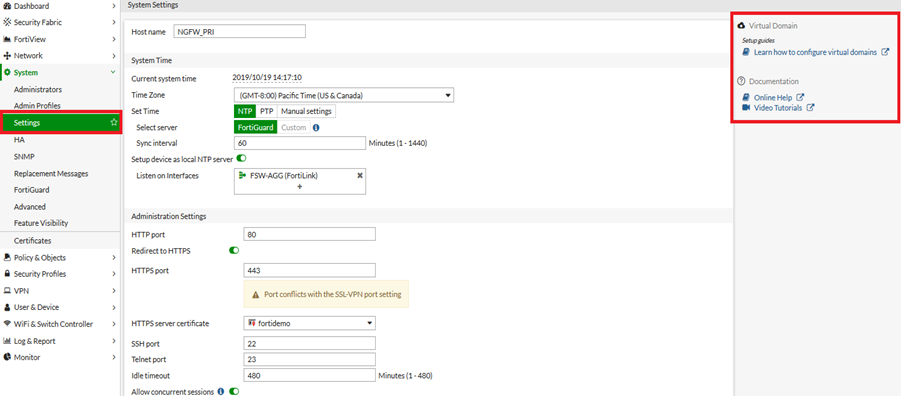The width and height of the screenshot is (901, 396).
Task: Click the Idle timeout field
Action: [310, 375]
